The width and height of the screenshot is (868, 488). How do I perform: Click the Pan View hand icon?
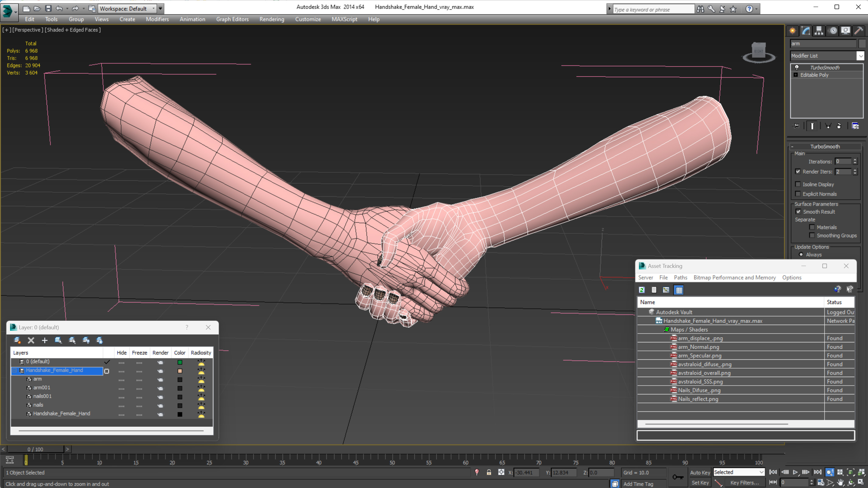coord(840,482)
